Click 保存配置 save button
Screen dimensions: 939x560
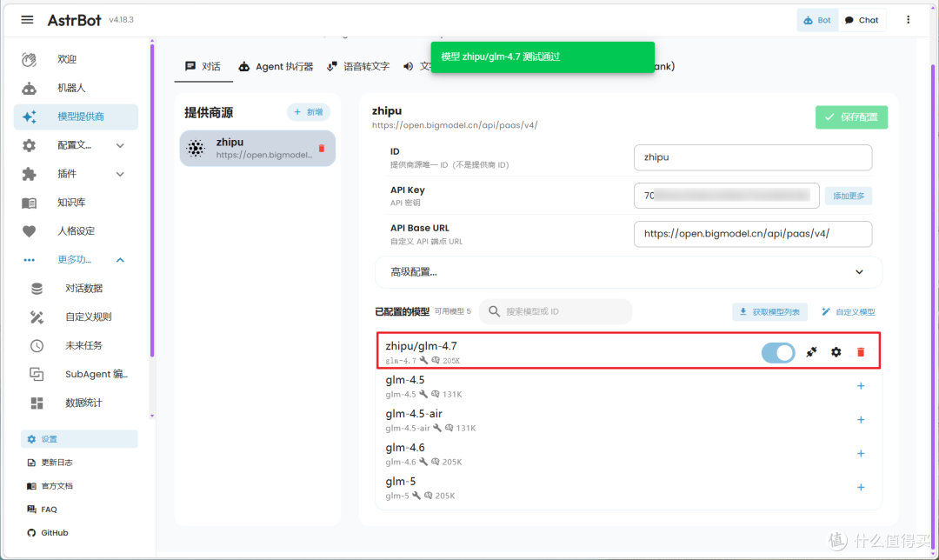click(x=851, y=117)
